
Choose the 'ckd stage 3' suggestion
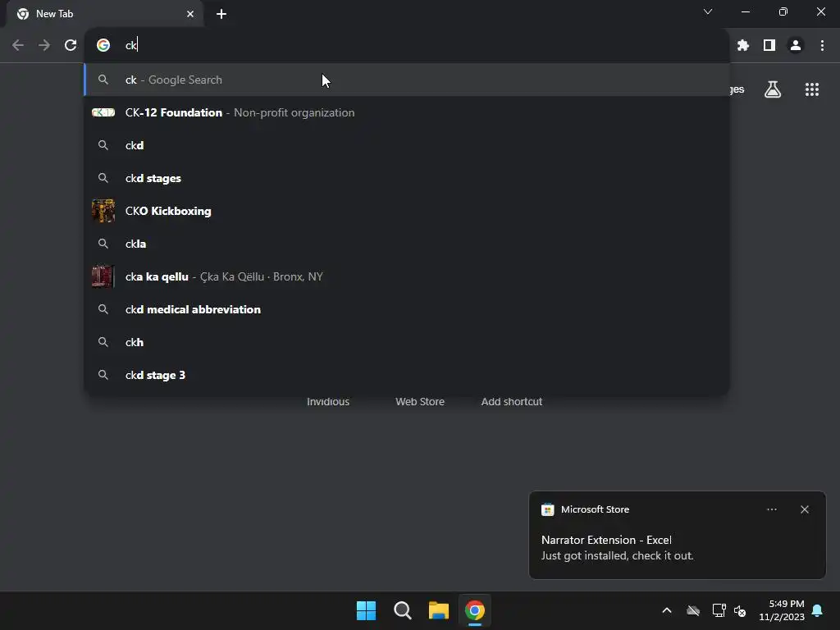(x=407, y=375)
